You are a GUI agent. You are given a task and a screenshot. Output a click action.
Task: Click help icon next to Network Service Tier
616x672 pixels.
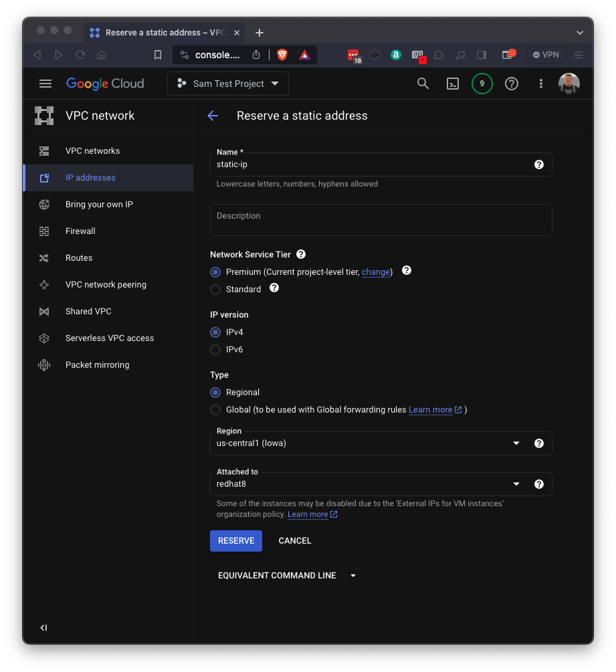(x=301, y=254)
